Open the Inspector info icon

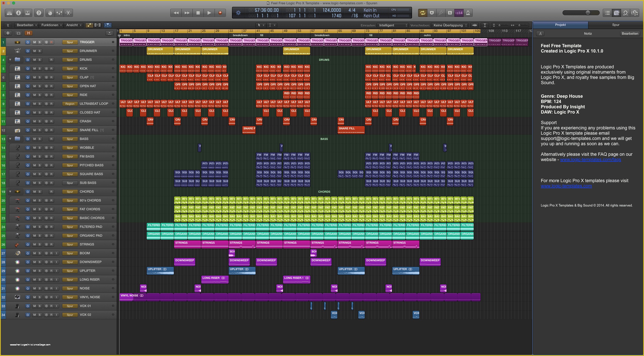18,13
